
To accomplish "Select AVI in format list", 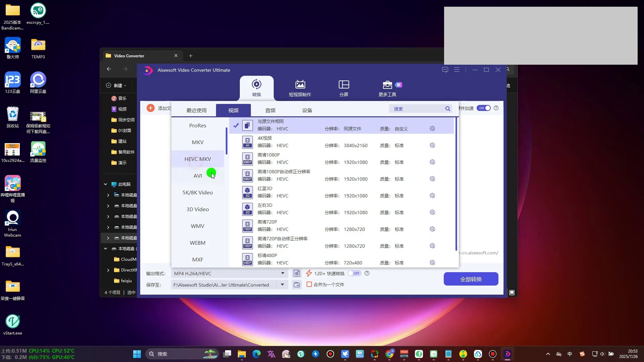I will tap(198, 176).
